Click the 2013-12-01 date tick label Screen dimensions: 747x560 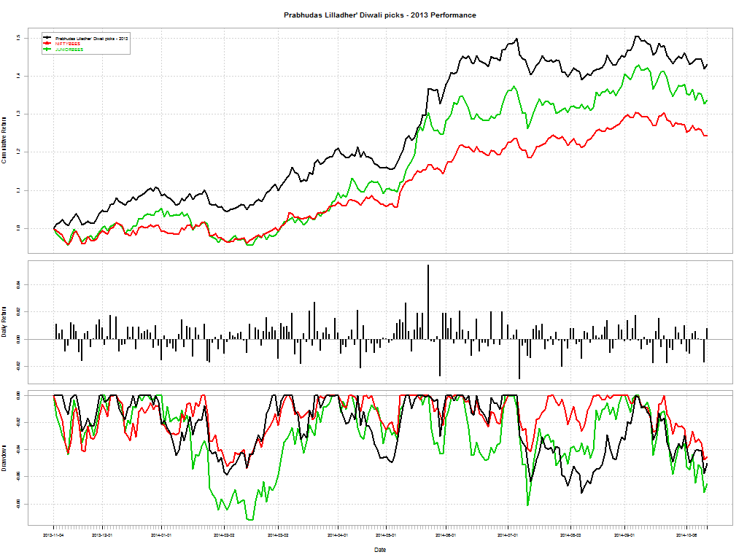[102, 535]
